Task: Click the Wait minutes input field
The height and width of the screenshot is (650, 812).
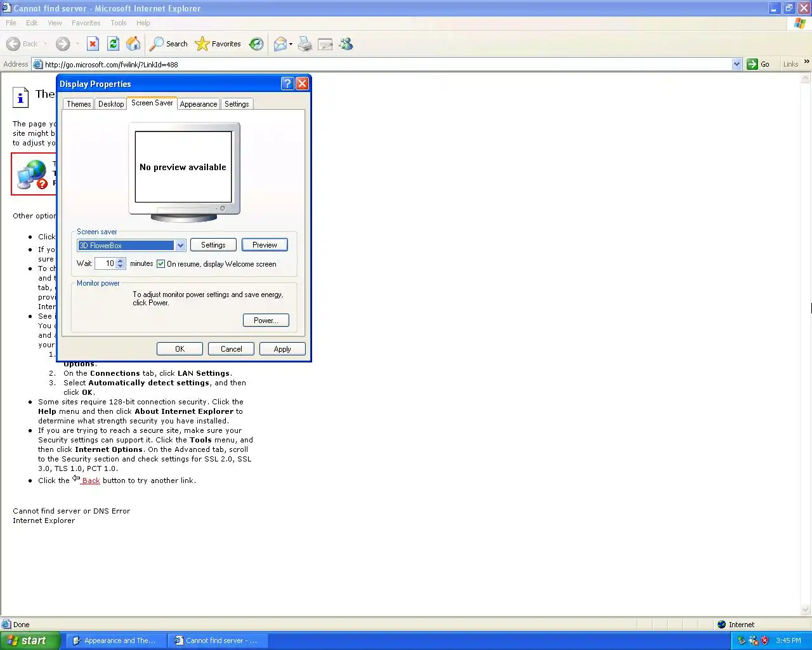Action: click(105, 263)
